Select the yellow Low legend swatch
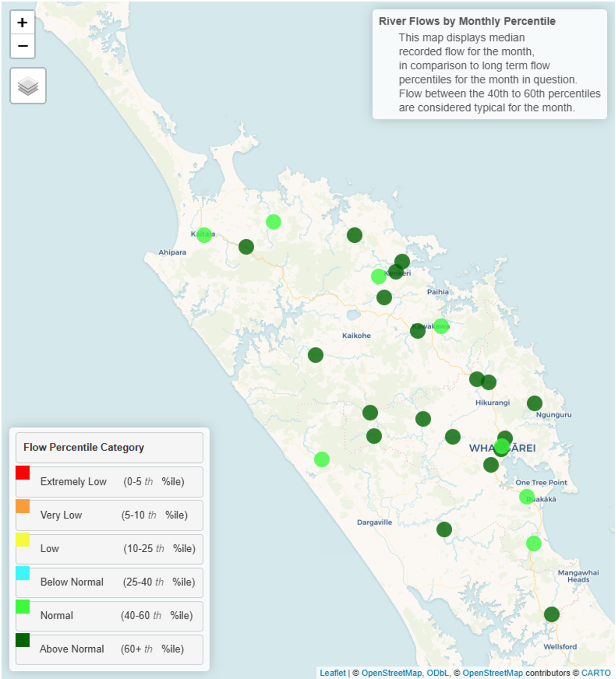 click(x=23, y=539)
